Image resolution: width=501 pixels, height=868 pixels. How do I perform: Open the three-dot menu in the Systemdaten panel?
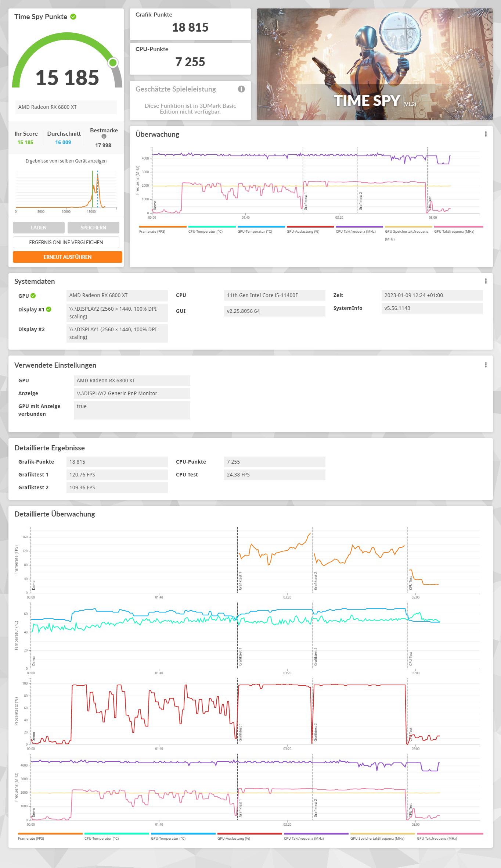[x=486, y=281]
